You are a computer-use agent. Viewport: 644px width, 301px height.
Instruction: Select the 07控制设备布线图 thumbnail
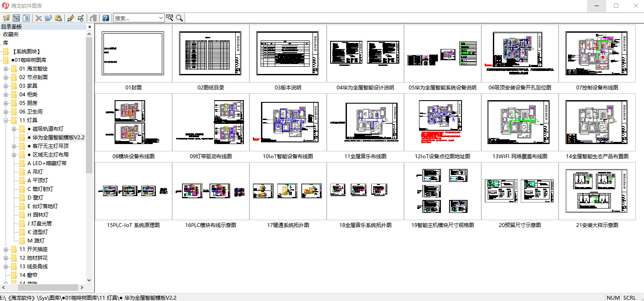(597, 53)
